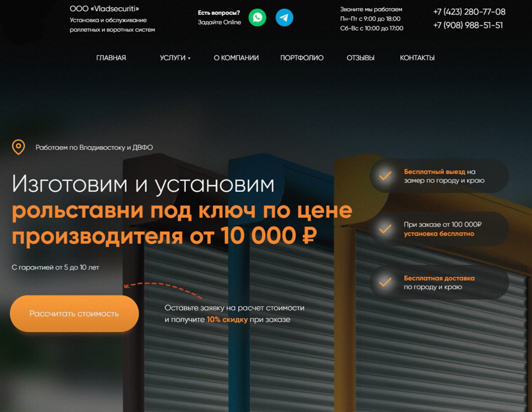Navigate to Отзывы page
Viewport: 532px width, 412px height.
(x=360, y=58)
